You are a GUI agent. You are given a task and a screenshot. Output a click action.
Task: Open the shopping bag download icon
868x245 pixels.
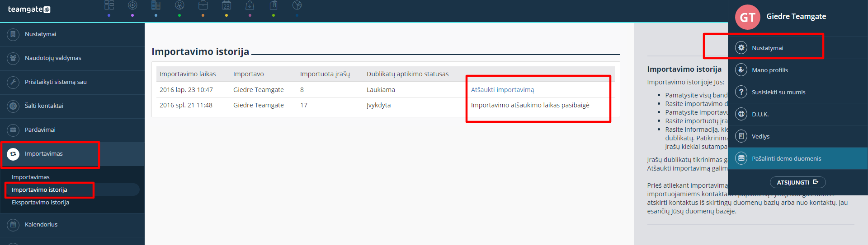tap(250, 5)
